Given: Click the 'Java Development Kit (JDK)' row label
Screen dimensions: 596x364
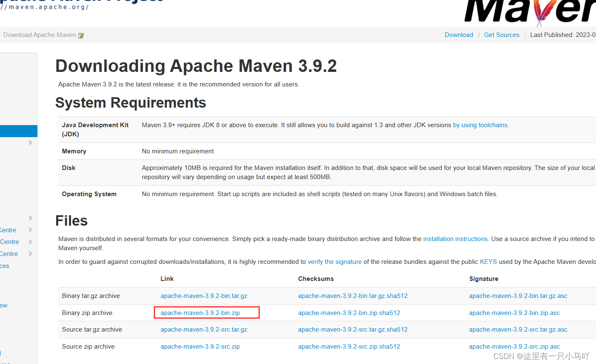Looking at the screenshot, I should pos(95,130).
